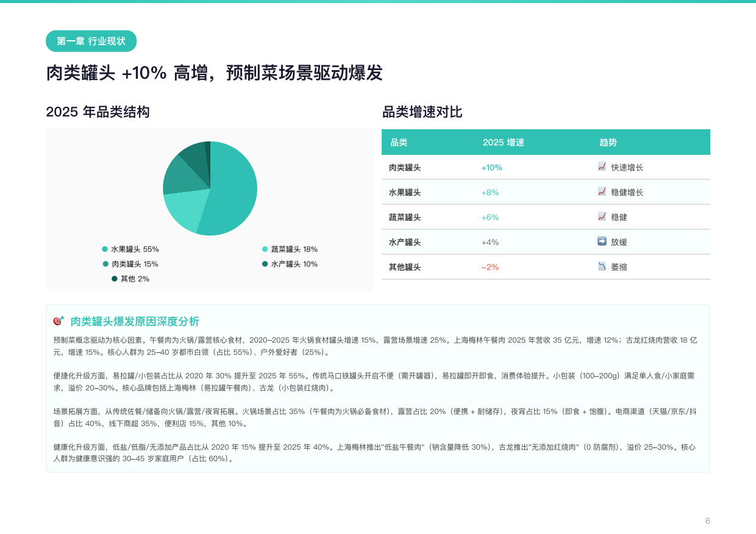Screen dimensions: 756x534
Task: Click the 其他罐头 table row label
Action: [x=405, y=268]
